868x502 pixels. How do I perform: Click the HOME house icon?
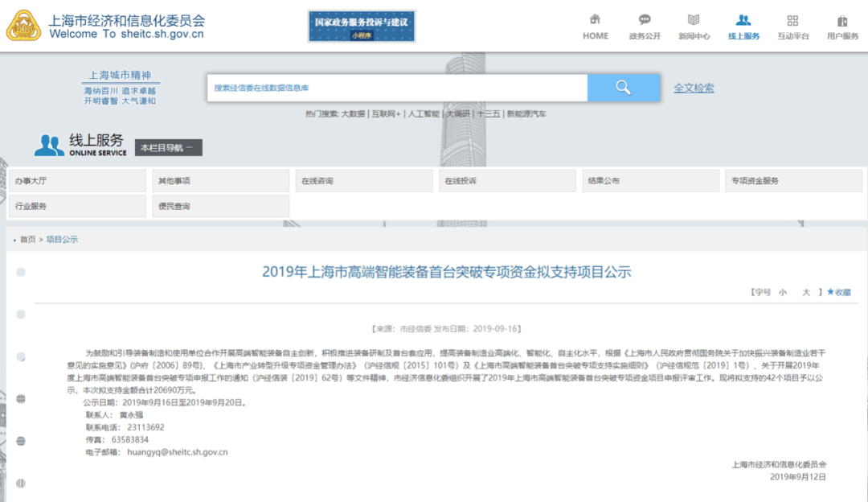pos(595,20)
